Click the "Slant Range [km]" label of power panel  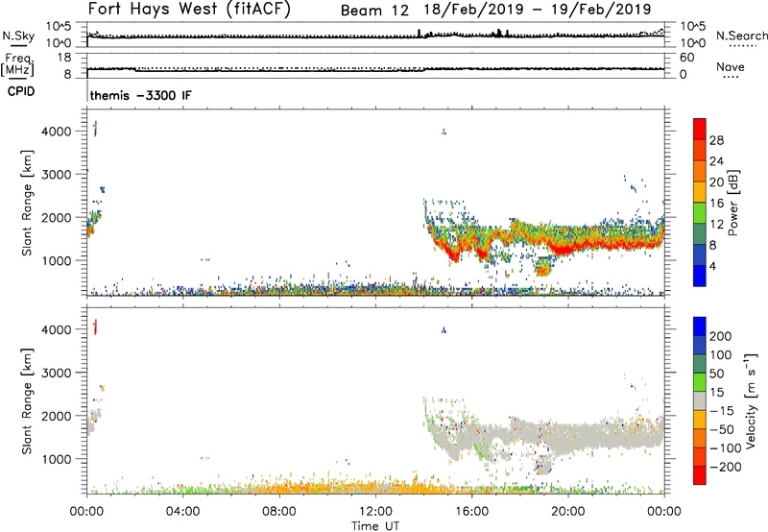point(27,204)
